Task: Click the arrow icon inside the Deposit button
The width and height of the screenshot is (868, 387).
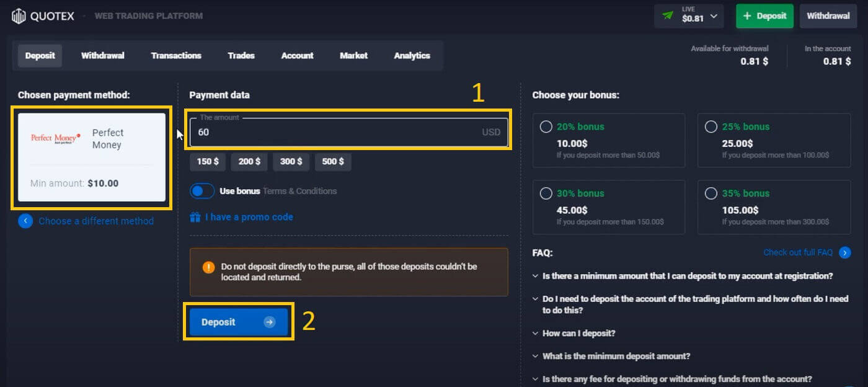Action: tap(269, 321)
